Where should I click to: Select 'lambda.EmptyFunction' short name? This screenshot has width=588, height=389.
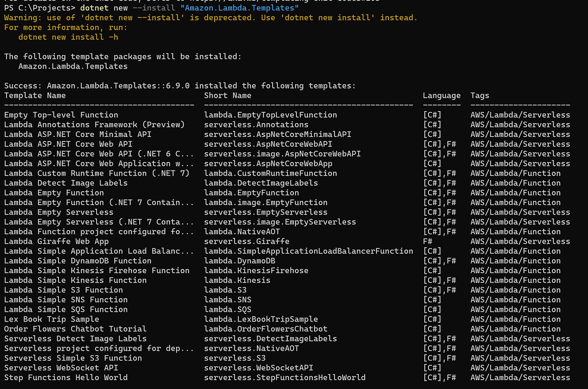(x=252, y=193)
